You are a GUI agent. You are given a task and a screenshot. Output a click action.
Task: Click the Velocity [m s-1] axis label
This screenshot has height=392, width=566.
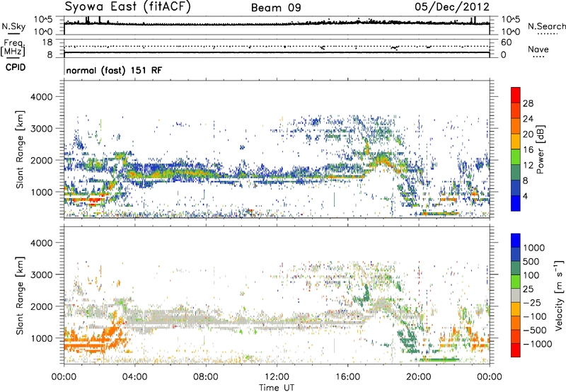point(559,295)
